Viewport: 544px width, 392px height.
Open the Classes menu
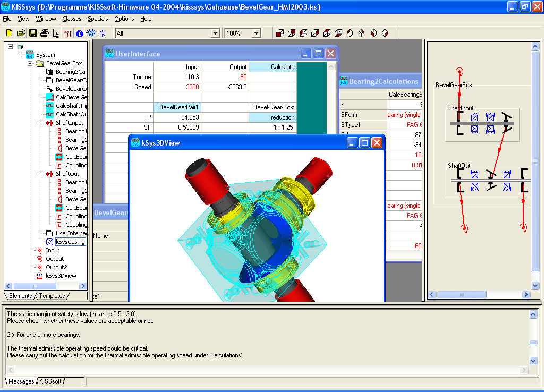pos(72,19)
